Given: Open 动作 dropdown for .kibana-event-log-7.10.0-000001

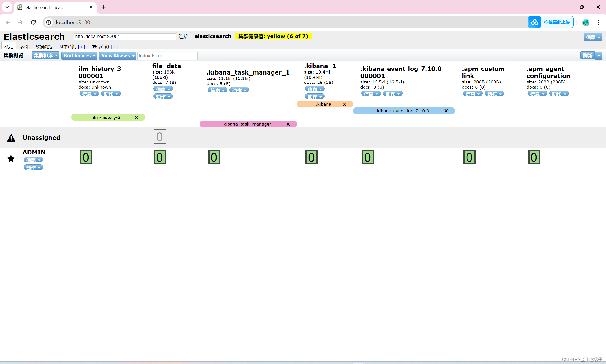Looking at the screenshot, I should tap(392, 94).
